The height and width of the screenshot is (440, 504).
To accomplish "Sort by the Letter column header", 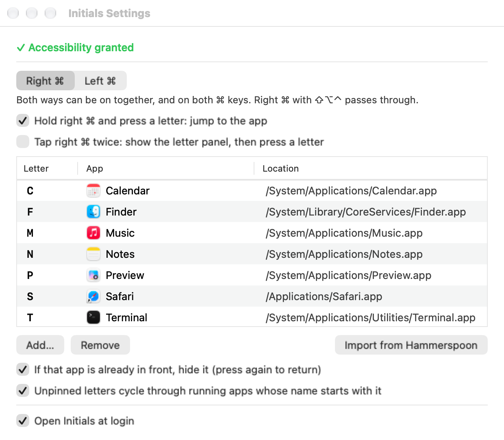I will click(47, 168).
